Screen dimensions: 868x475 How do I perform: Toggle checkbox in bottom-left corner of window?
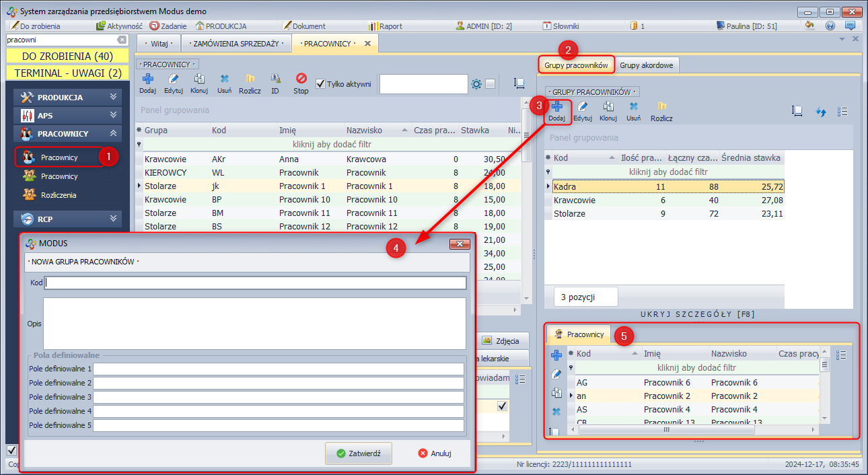click(x=11, y=449)
